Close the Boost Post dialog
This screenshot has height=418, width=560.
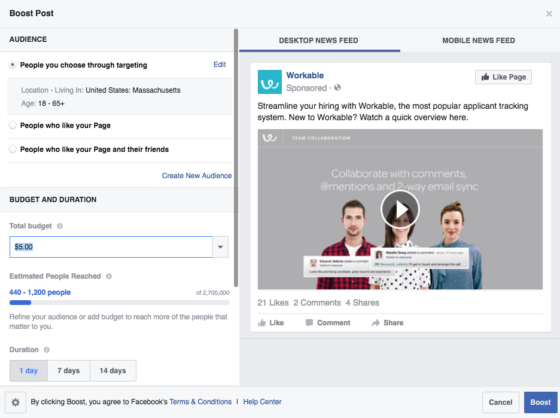click(x=549, y=14)
